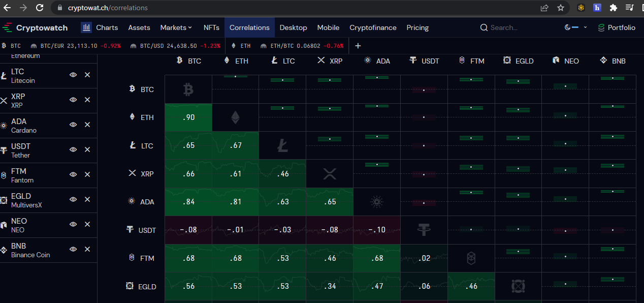Viewport: 644px width, 303px height.
Task: Click the Tether icon in matrix diagonal
Action: point(424,230)
